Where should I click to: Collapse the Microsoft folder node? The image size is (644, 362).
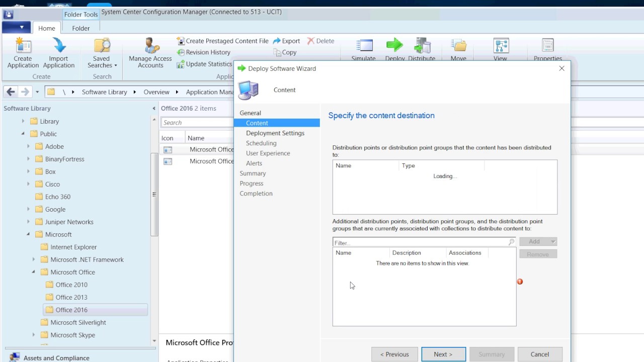[x=28, y=234]
